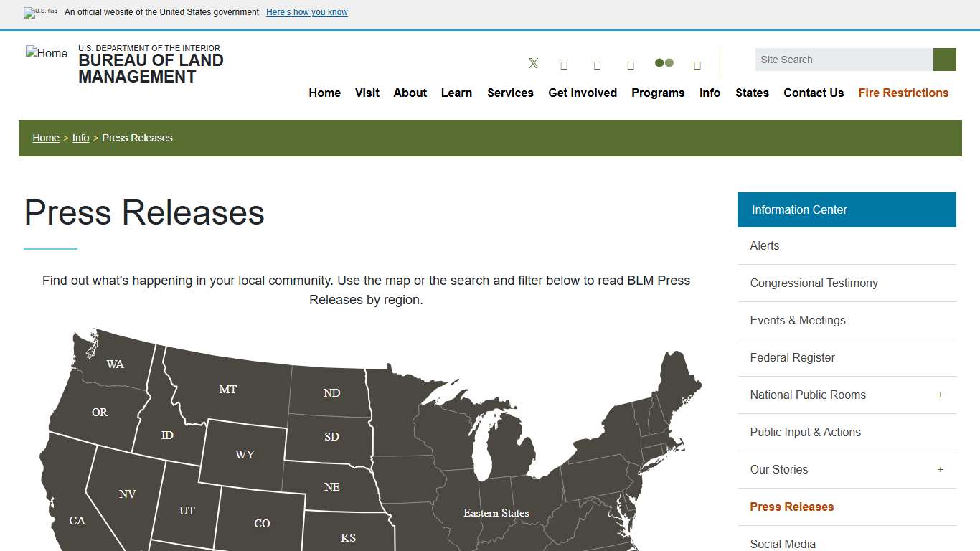Open the Programs menu
Image resolution: width=980 pixels, height=551 pixels.
click(x=658, y=93)
